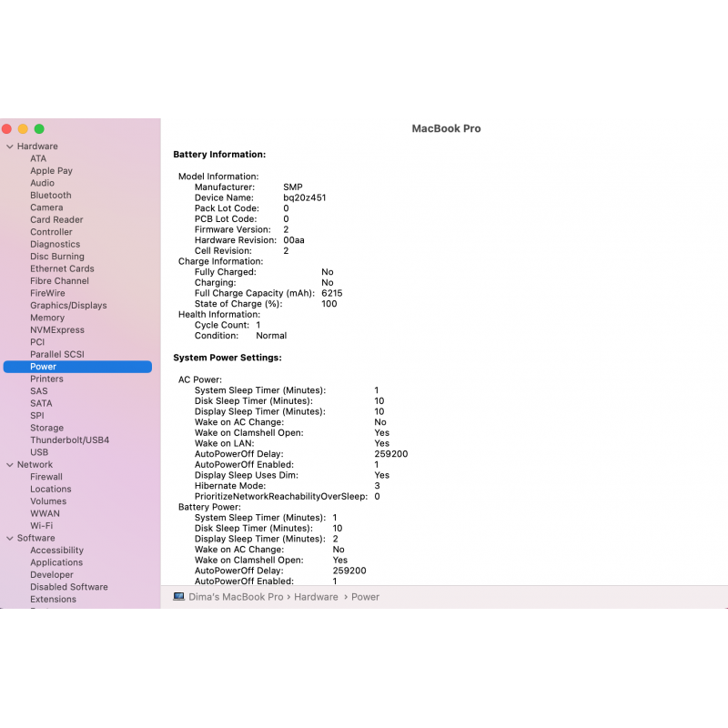This screenshot has width=728, height=728.
Task: Click Dima's MacBook Pro in path bar
Action: pyautogui.click(x=236, y=597)
